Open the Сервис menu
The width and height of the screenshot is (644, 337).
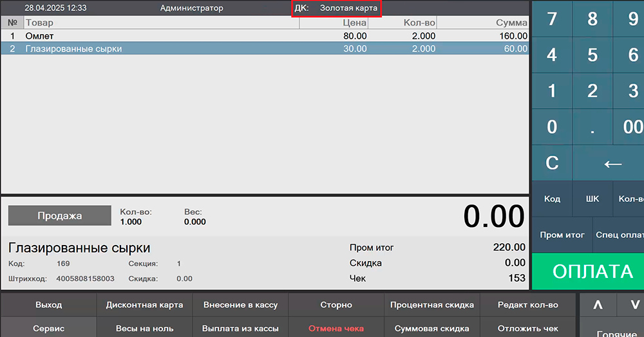pos(49,328)
